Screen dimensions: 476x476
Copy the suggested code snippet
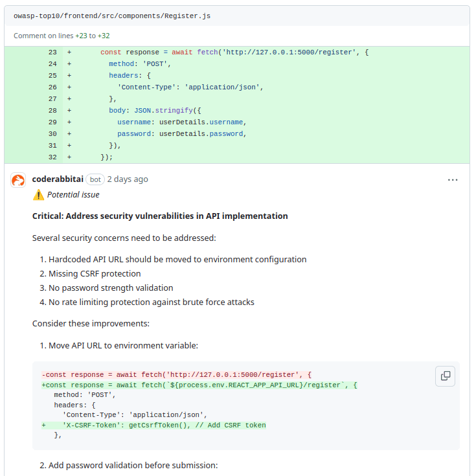pos(445,376)
